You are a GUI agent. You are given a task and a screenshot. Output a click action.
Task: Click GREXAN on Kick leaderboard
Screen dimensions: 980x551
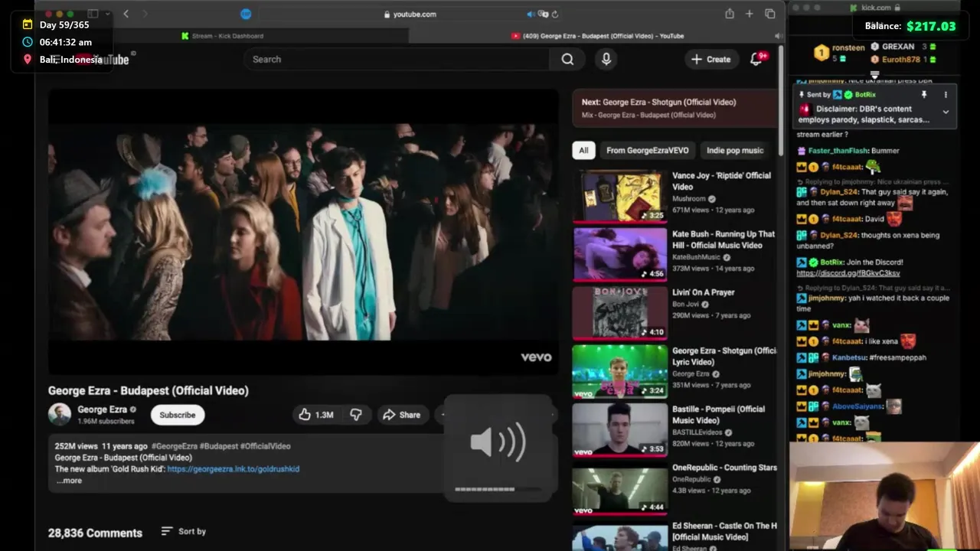tap(898, 47)
